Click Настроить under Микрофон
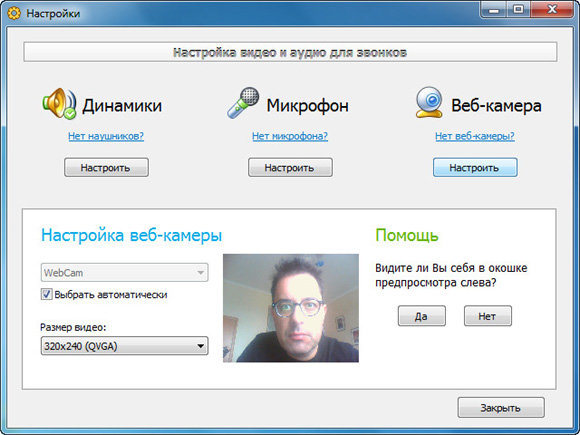The image size is (580, 435). (290, 168)
